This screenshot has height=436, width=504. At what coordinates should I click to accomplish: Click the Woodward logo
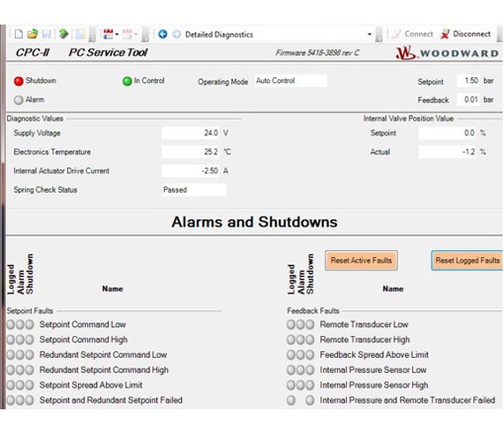[x=447, y=53]
